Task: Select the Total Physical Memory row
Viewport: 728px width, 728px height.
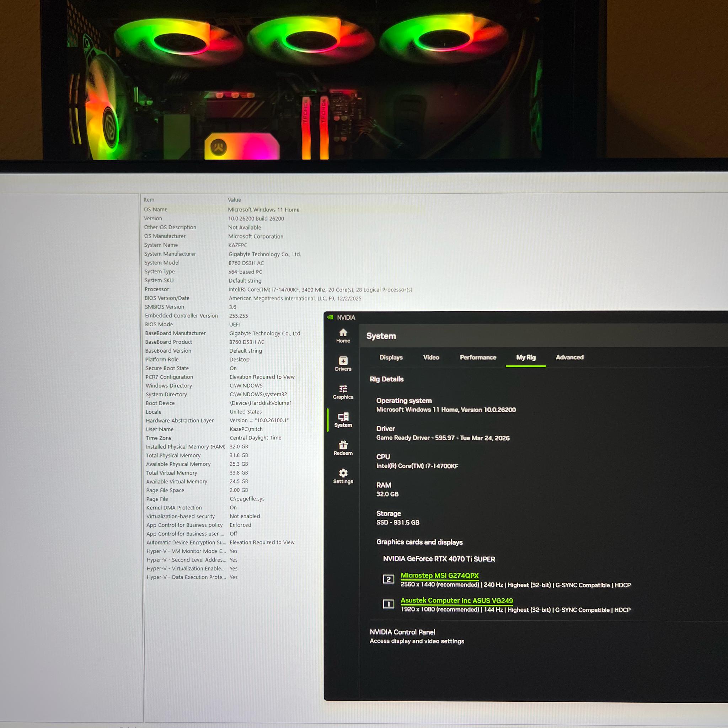Action: point(197,455)
